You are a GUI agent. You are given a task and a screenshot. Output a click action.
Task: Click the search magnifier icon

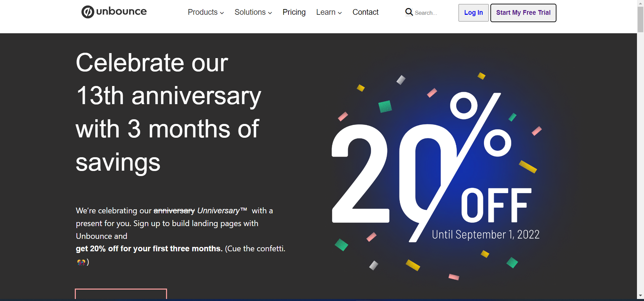pyautogui.click(x=409, y=12)
